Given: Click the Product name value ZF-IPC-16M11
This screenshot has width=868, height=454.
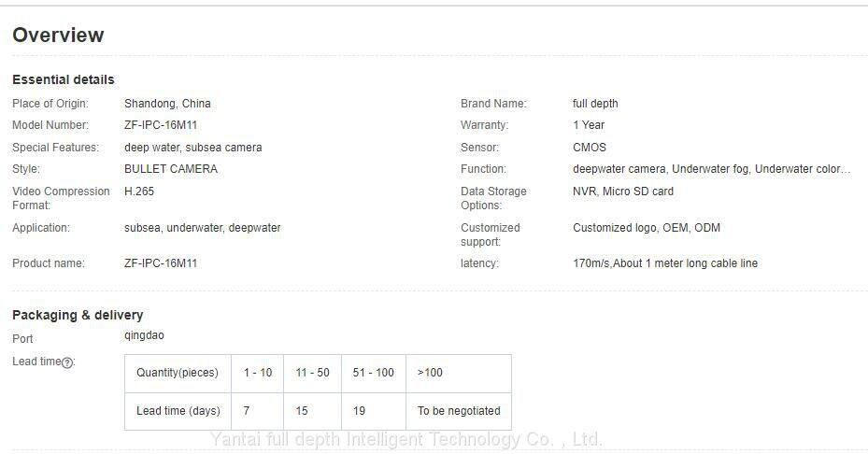Looking at the screenshot, I should (161, 263).
